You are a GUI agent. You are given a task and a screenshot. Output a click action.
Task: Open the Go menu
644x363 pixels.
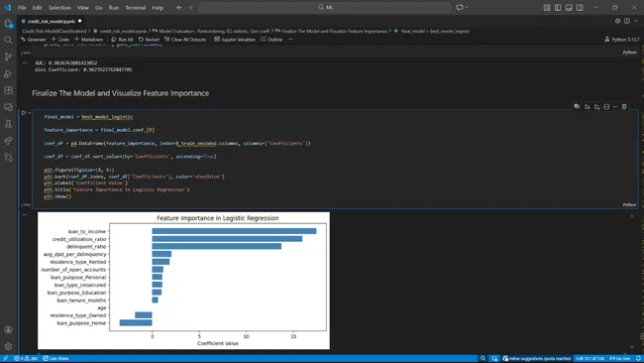(x=98, y=7)
